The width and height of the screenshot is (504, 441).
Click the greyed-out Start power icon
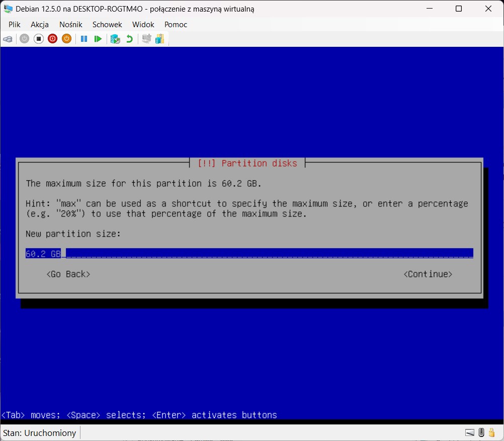tap(25, 39)
